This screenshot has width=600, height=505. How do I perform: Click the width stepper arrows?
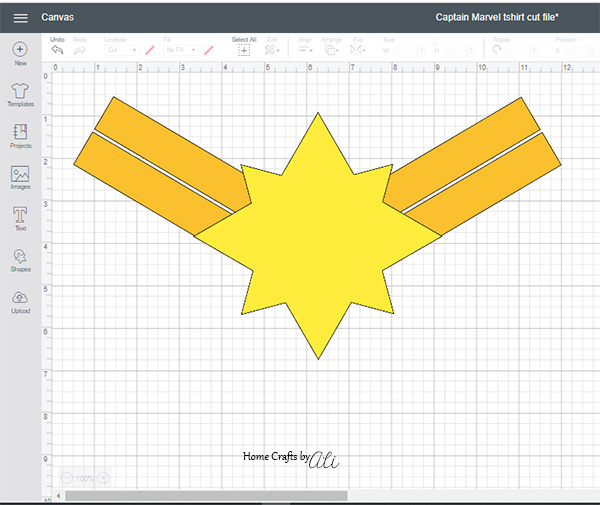click(x=421, y=50)
